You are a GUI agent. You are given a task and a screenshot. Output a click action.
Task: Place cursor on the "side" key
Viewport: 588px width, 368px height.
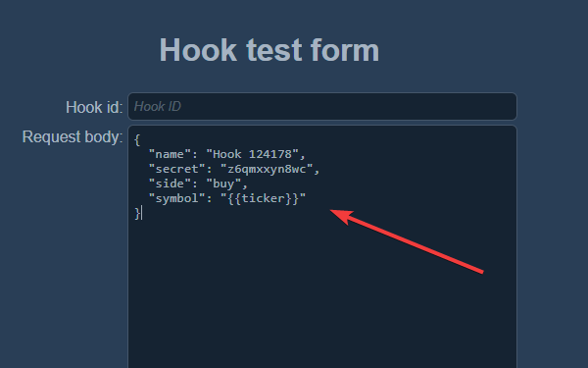click(170, 184)
